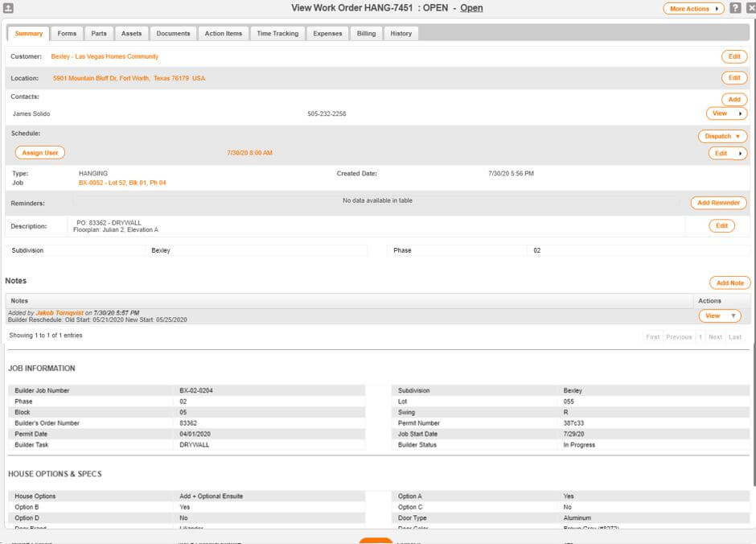Click the Add Note button
756x544 pixels.
729,282
